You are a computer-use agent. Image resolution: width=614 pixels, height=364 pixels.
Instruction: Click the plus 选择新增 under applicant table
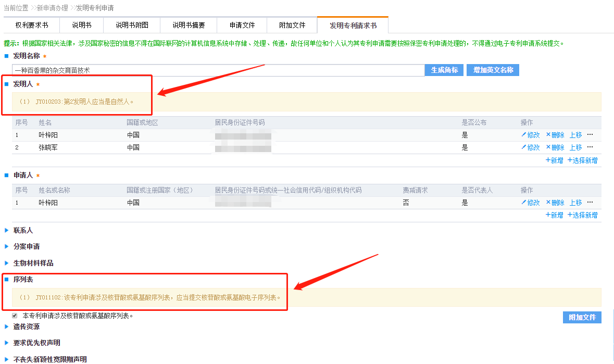(570, 215)
